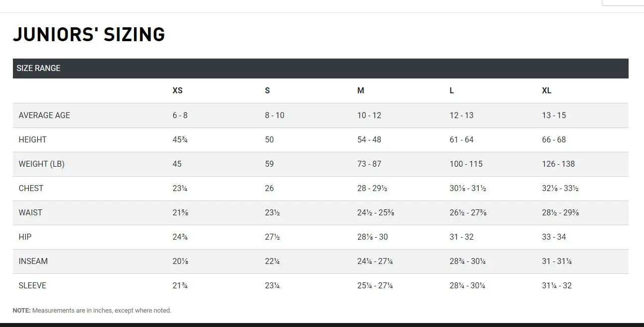
Task: Select the M column header
Action: click(x=360, y=91)
